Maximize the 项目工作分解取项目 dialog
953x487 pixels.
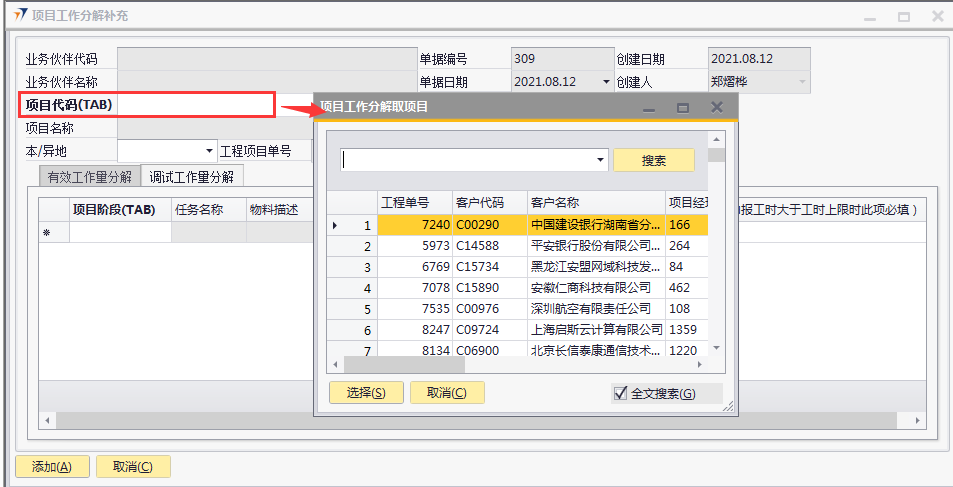tap(683, 107)
